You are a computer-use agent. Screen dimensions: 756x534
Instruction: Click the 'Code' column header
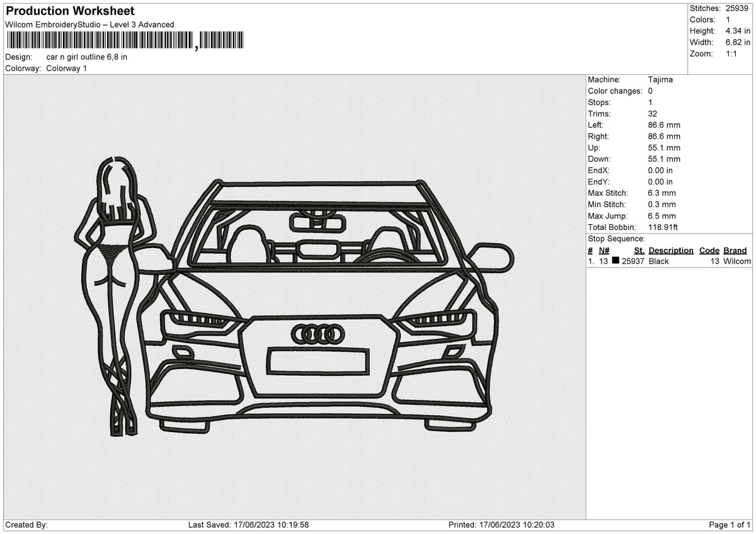click(709, 250)
